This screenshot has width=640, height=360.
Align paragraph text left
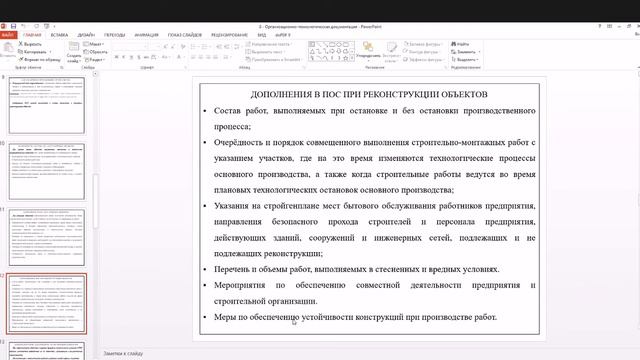tap(193, 57)
